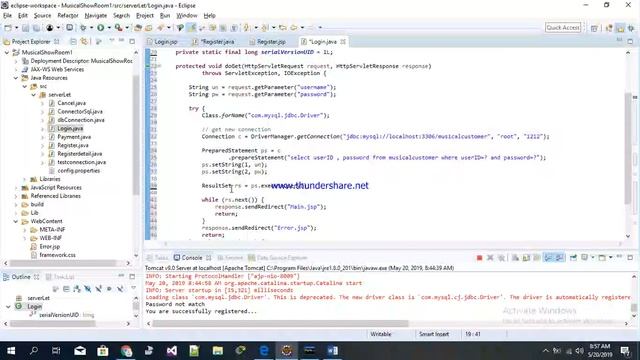Viewport: 640px width, 360px height.
Task: Click the green Run button icon
Action: pos(100,28)
